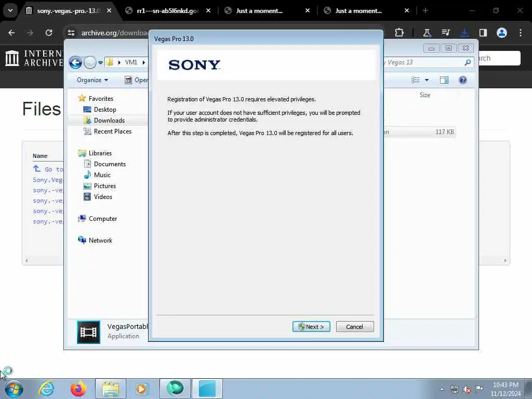
Task: Click the Size column header
Action: [x=425, y=95]
